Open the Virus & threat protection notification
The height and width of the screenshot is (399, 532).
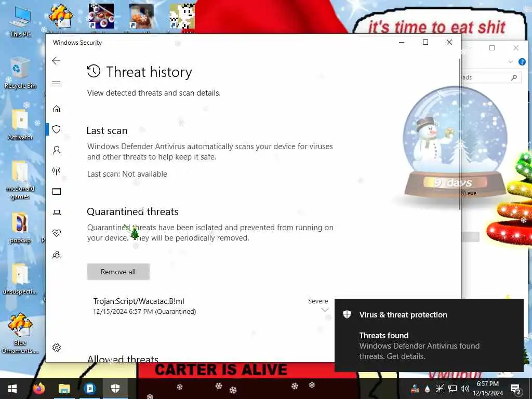point(429,335)
